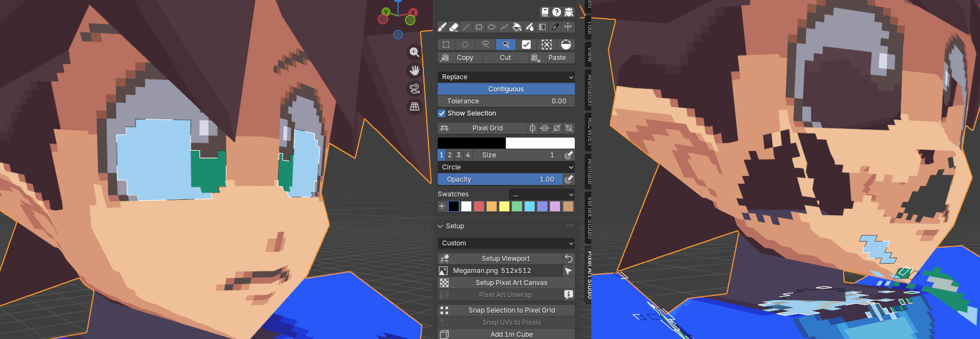Open the Animation sidebar tab
Viewport: 980px width, 339px height.
[x=589, y=90]
